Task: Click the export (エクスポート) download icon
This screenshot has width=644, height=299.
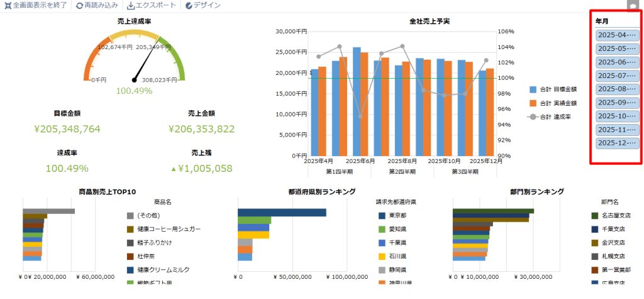Action: tap(131, 6)
